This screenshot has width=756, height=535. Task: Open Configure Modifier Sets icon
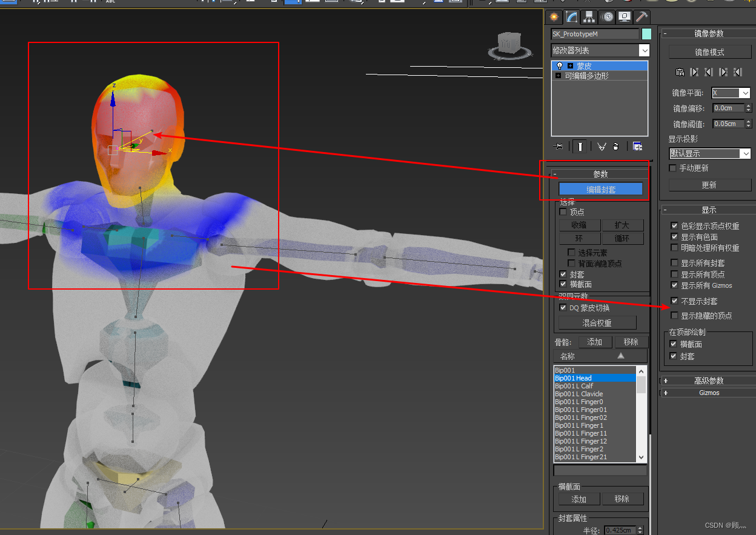click(637, 146)
